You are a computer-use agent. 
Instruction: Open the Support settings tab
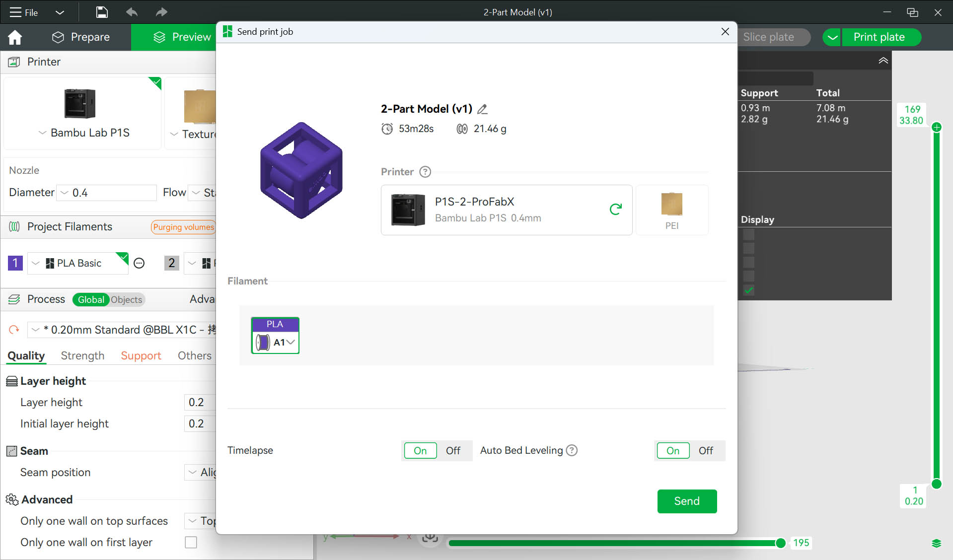[x=141, y=355]
